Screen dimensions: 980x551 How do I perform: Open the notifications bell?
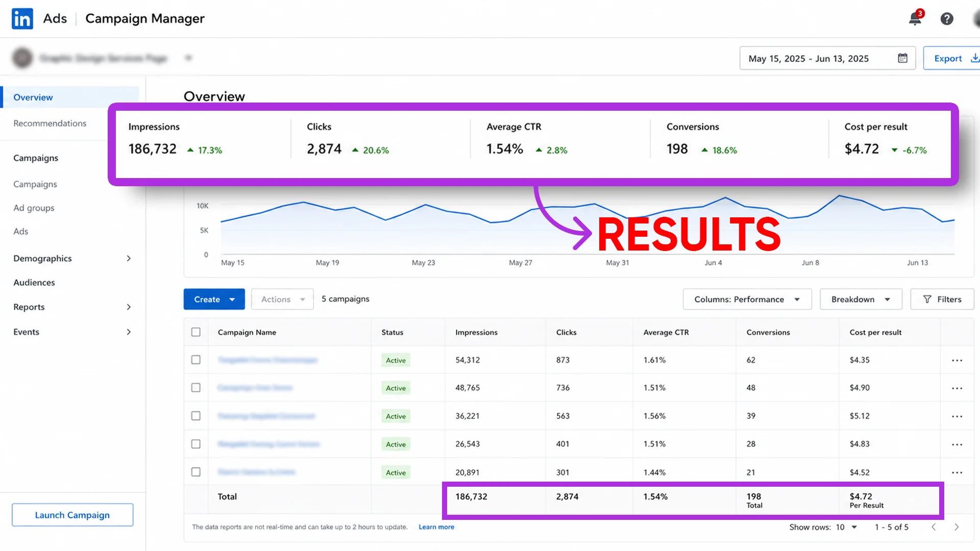(x=915, y=19)
